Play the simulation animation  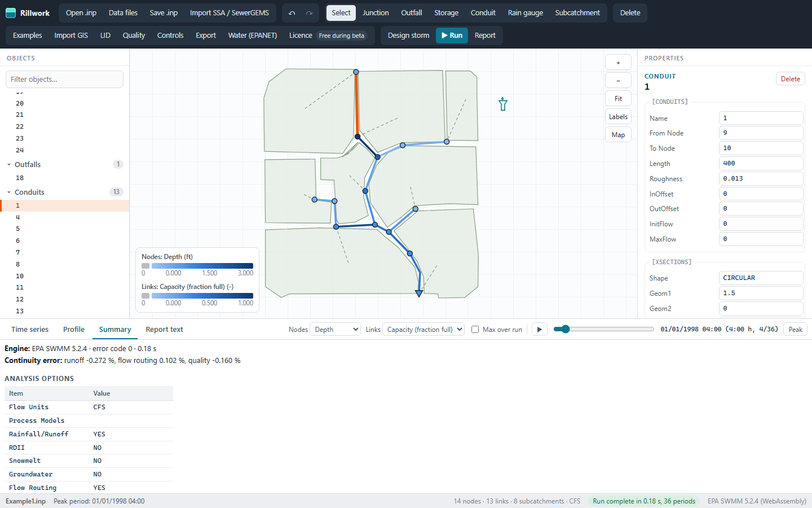539,329
